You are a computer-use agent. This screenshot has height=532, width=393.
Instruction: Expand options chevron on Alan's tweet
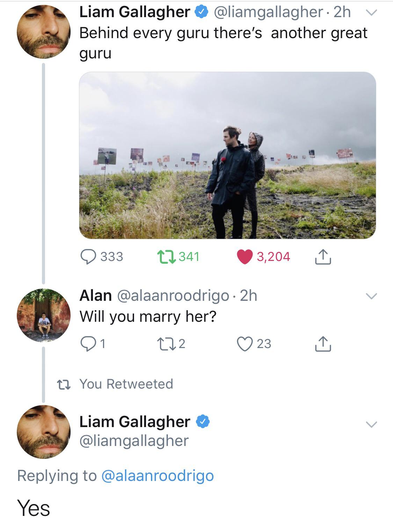371,296
